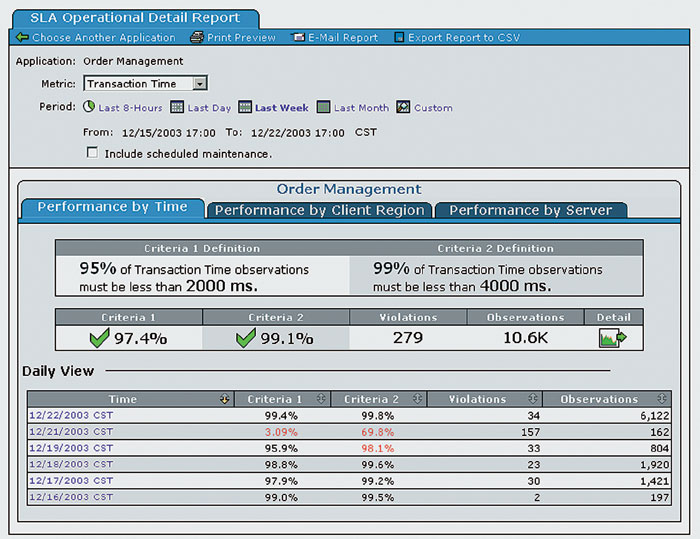This screenshot has width=700, height=539.
Task: Select the Performance by Time tab
Action: (112, 207)
